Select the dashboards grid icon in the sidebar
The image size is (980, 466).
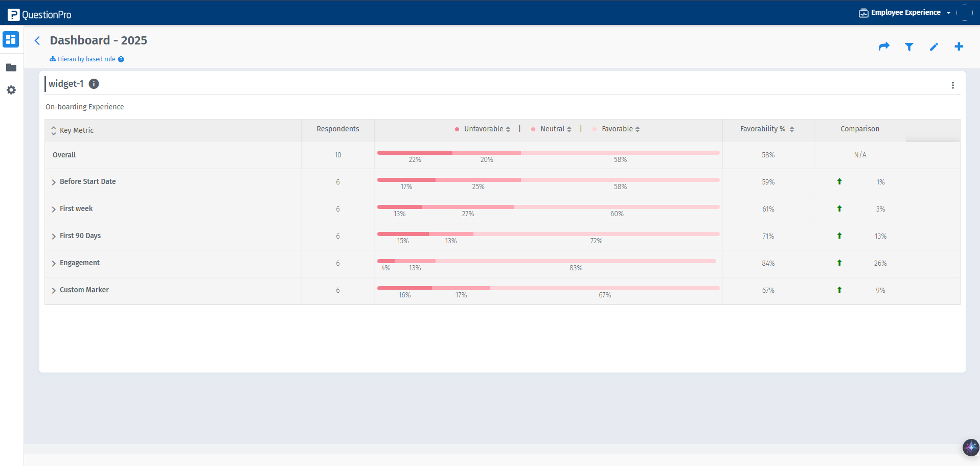pos(11,39)
